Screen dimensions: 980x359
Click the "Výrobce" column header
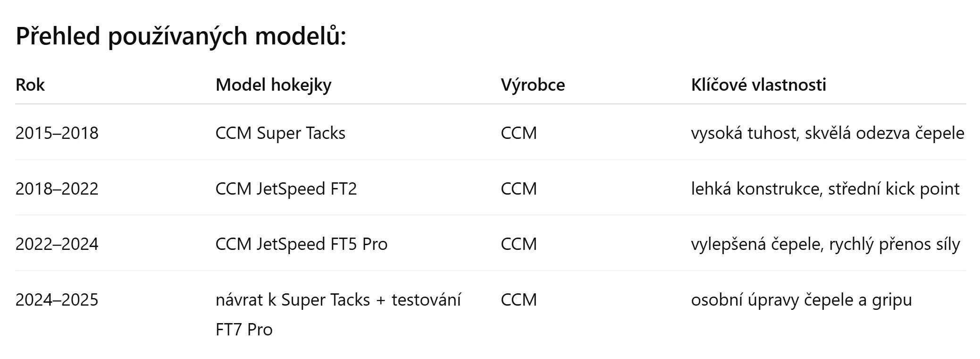point(533,85)
